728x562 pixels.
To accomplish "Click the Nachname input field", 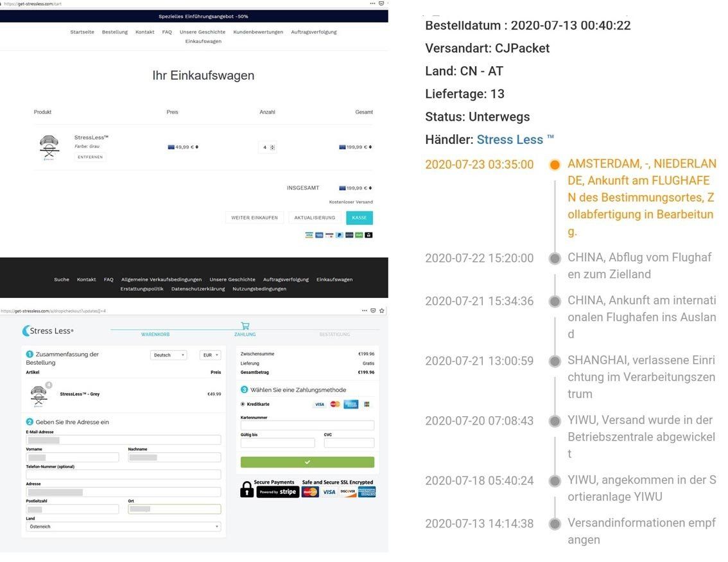I will (175, 457).
